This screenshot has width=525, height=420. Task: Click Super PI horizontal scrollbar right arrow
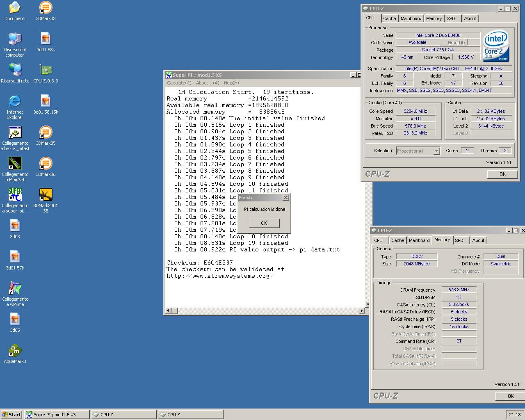[361, 311]
